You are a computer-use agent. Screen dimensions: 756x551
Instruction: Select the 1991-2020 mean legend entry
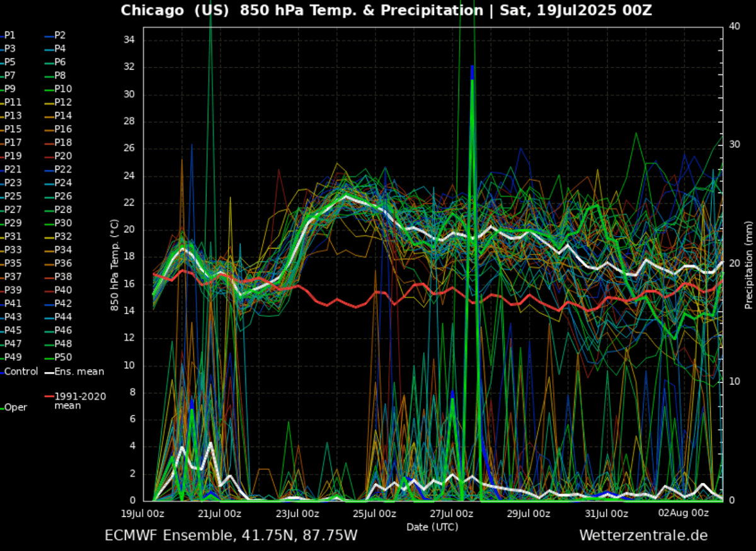80,400
